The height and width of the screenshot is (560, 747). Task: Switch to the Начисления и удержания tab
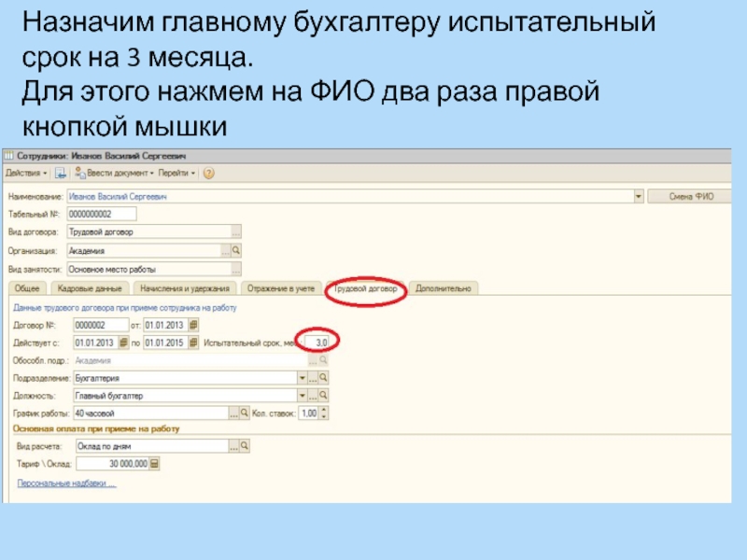click(185, 288)
